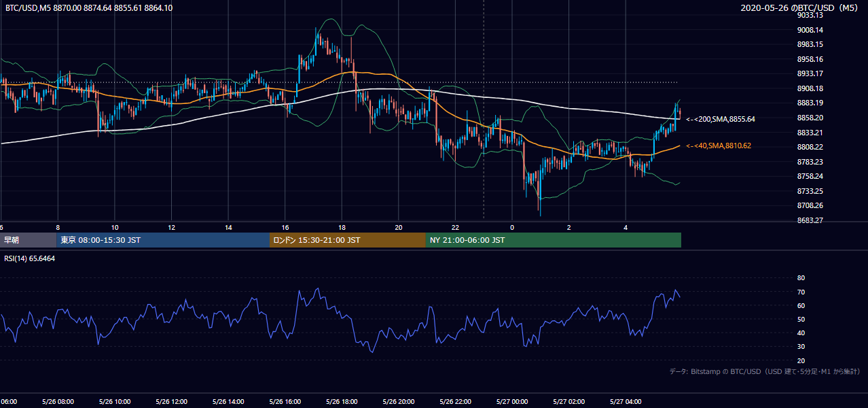The image size is (868, 408).
Task: Click the 5/27 04:00 date axis label
Action: (626, 402)
